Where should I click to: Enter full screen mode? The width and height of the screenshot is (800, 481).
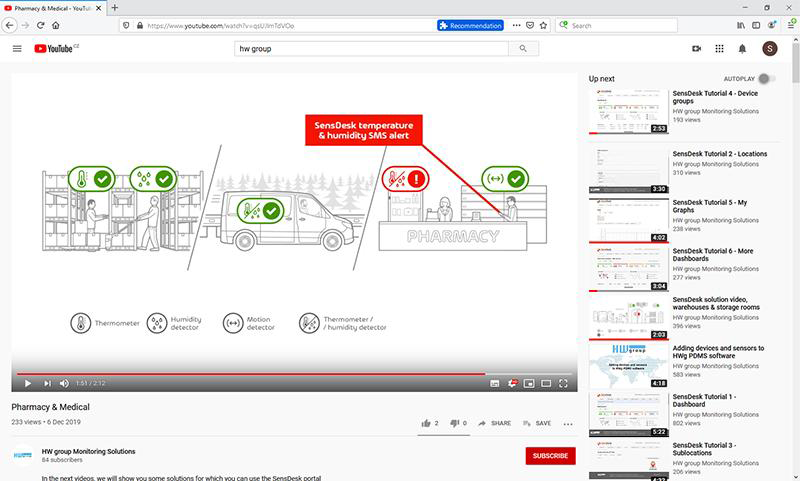pos(563,383)
